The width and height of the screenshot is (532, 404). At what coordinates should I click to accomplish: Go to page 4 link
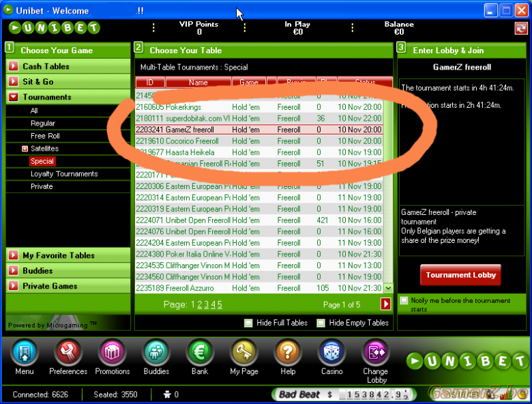[213, 304]
